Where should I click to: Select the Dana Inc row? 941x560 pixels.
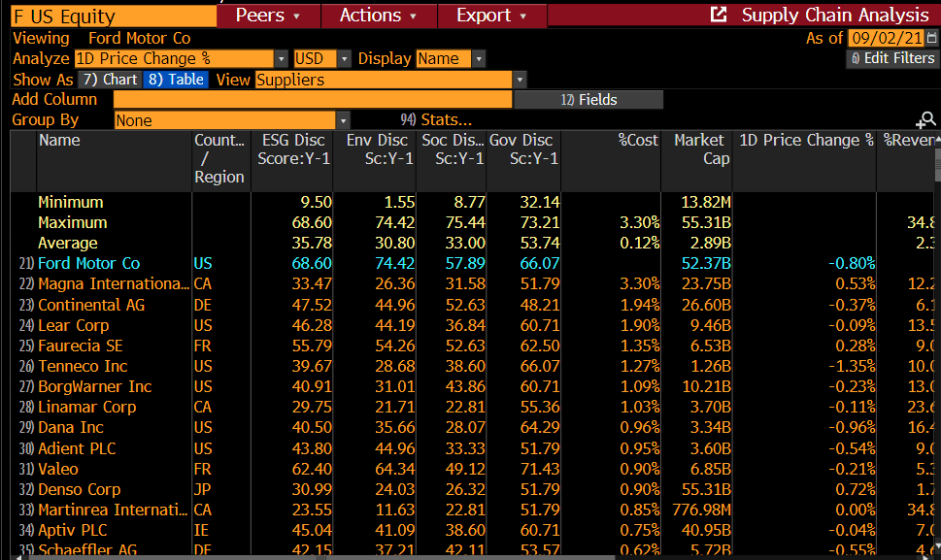(x=474, y=427)
